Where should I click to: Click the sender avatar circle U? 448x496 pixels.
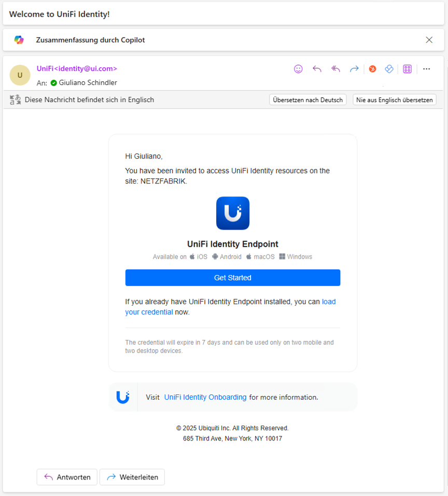(x=20, y=75)
